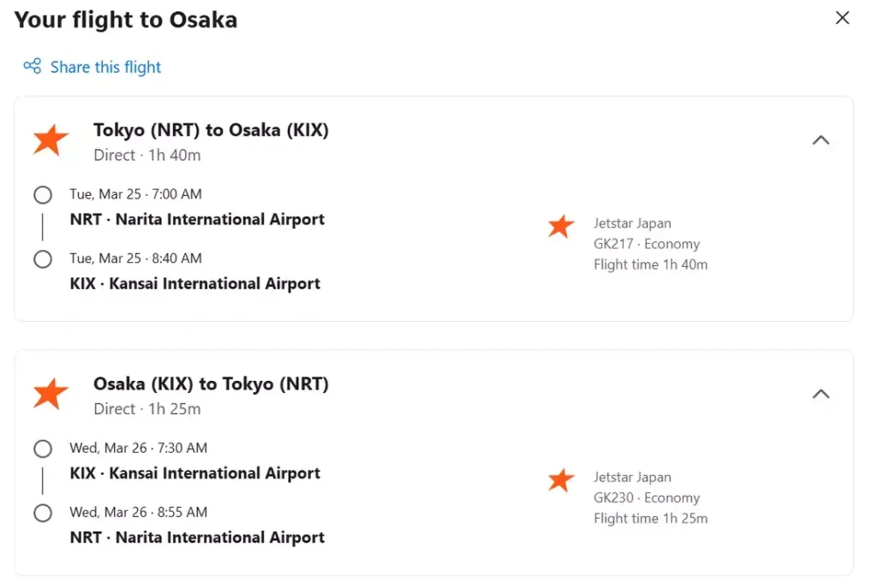
Task: Click the GK230 · Economy flight number text
Action: [x=647, y=498]
